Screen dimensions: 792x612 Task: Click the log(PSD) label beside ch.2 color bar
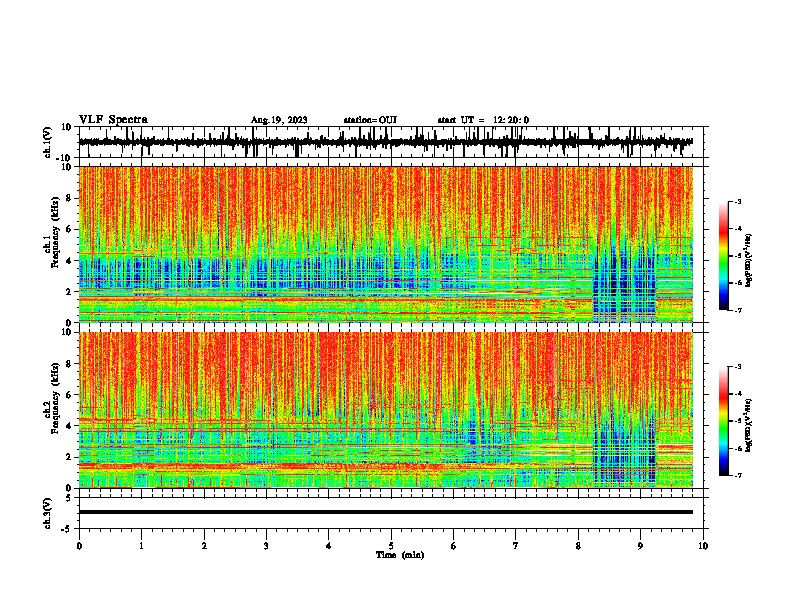click(x=749, y=425)
